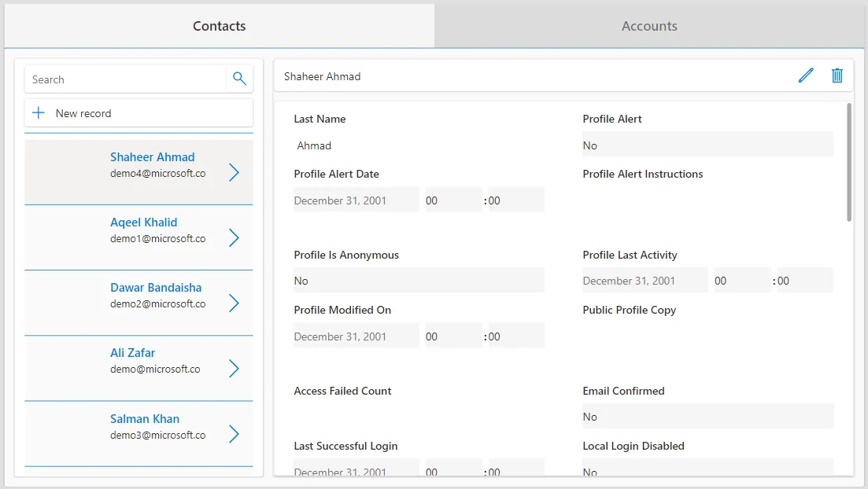Screen dimensions: 868x489
Task: Click the Profile Last Activity hour field
Action: tap(742, 281)
